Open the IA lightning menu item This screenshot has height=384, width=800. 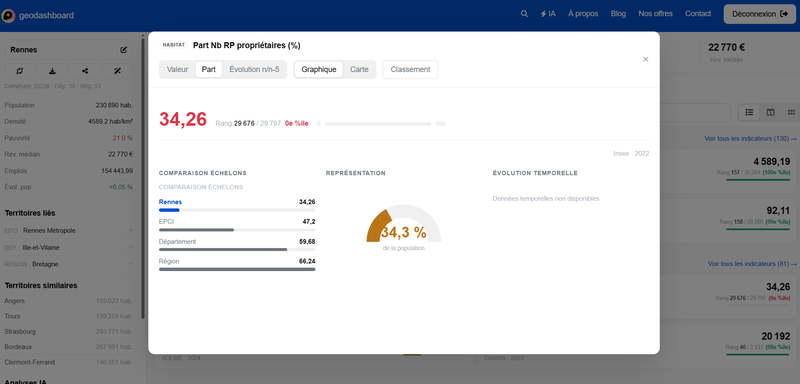click(x=548, y=14)
